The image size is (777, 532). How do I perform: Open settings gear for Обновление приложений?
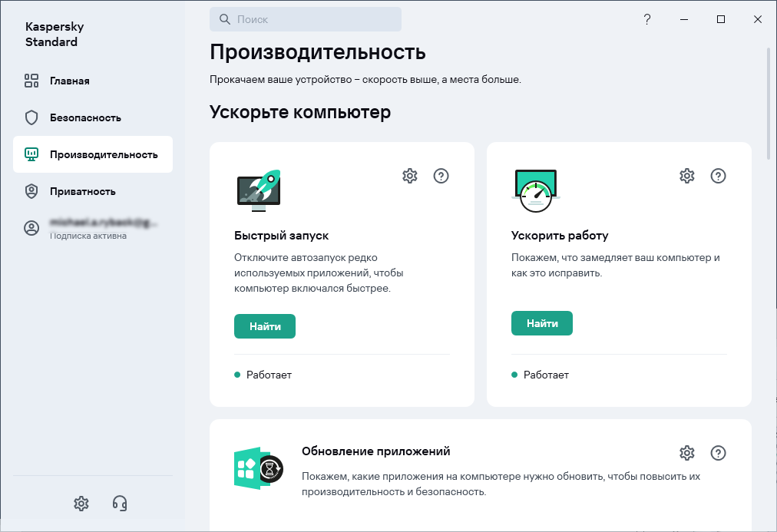point(687,453)
